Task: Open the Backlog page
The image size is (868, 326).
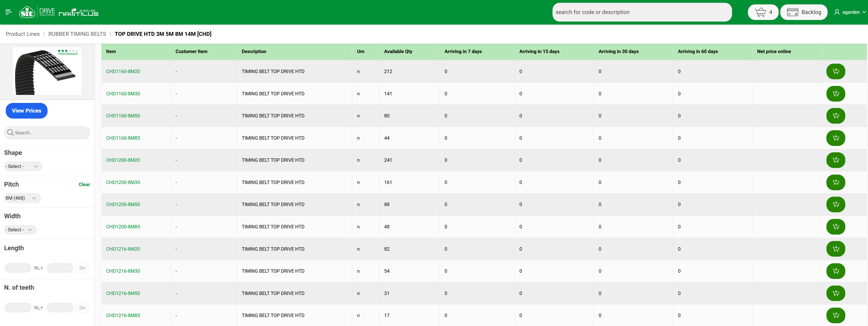Action: [x=804, y=12]
